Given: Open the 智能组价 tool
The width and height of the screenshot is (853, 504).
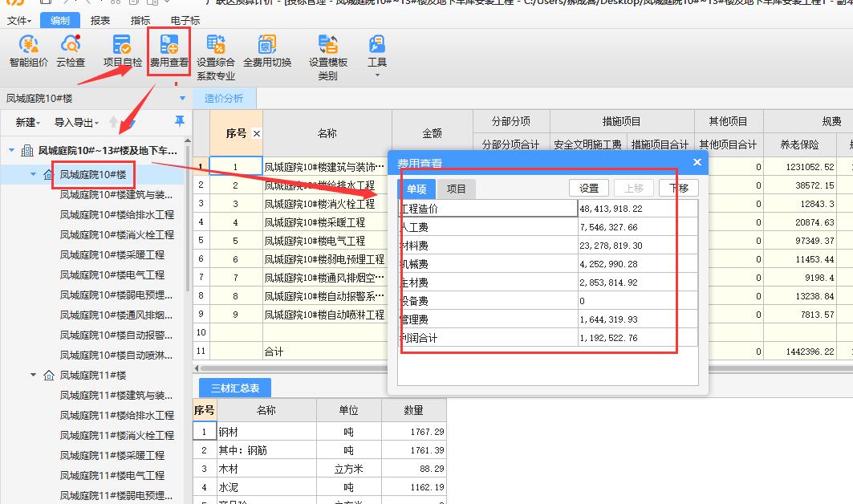Looking at the screenshot, I should [28, 51].
